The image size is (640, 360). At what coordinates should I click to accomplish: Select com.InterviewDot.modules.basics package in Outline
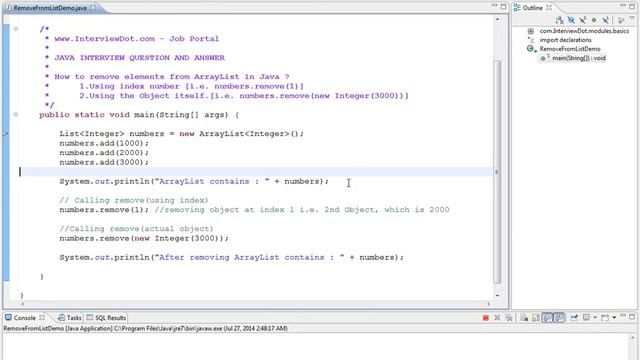click(584, 31)
